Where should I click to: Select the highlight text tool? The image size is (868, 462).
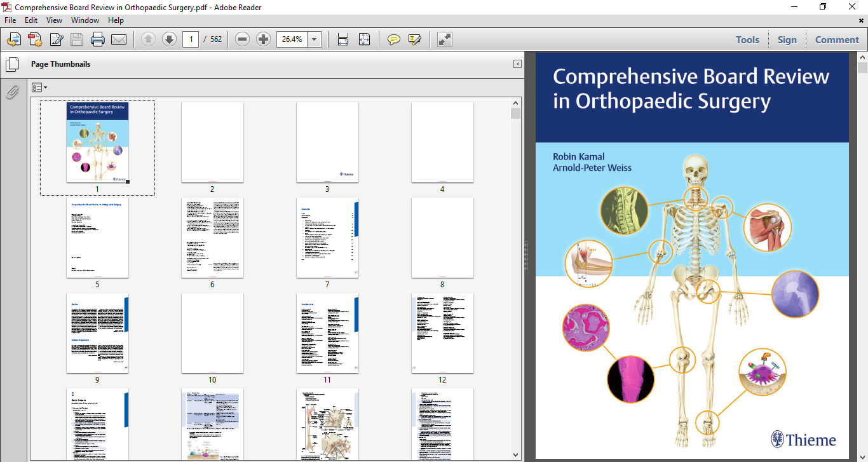coord(415,39)
